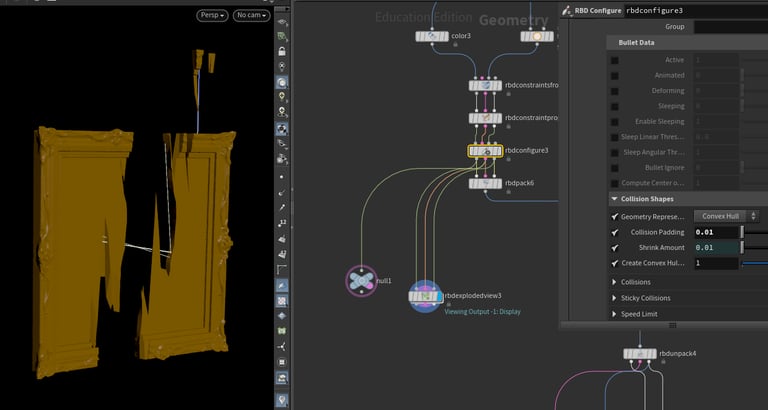
Task: Click the bottom-most highlighted viewport toolbar icon
Action: [x=282, y=400]
